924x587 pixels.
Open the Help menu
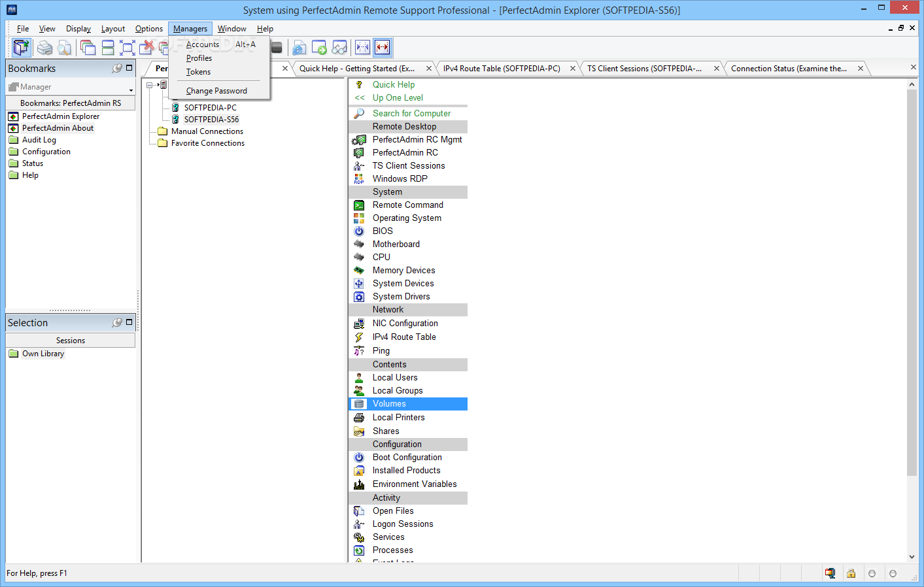coord(265,29)
